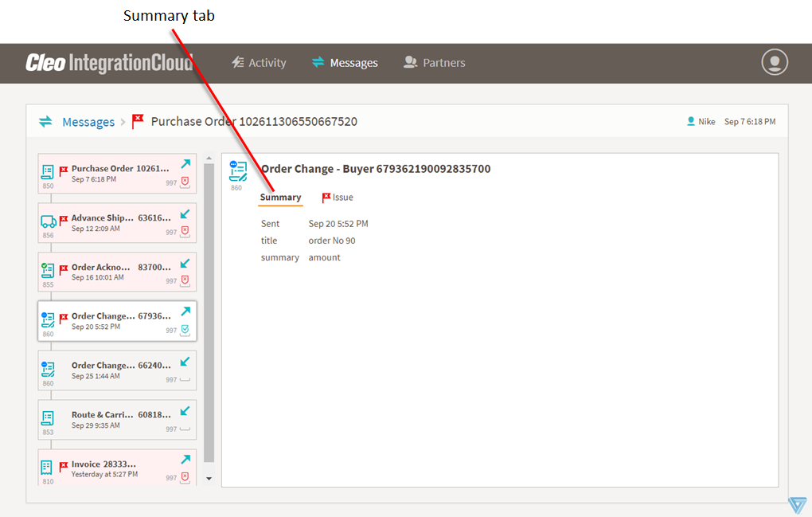
Task: Click the user profile avatar icon
Action: point(774,62)
